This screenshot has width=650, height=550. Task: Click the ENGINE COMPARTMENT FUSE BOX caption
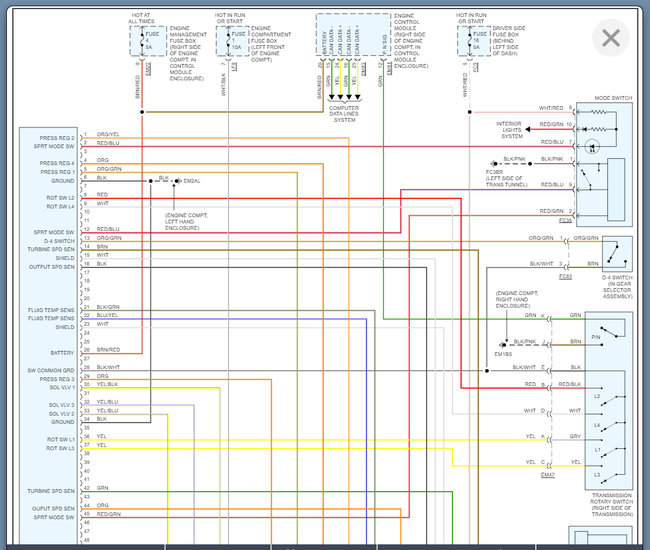pos(271,44)
